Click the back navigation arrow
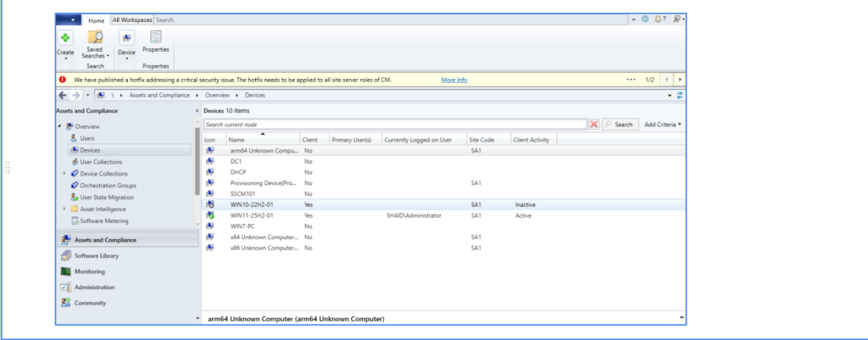This screenshot has height=340, width=868. point(64,95)
